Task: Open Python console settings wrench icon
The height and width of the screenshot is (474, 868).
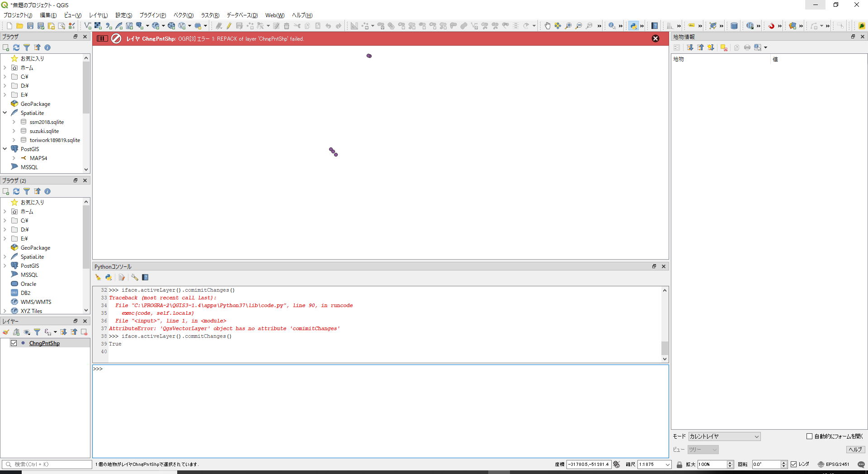Action: [x=135, y=277]
